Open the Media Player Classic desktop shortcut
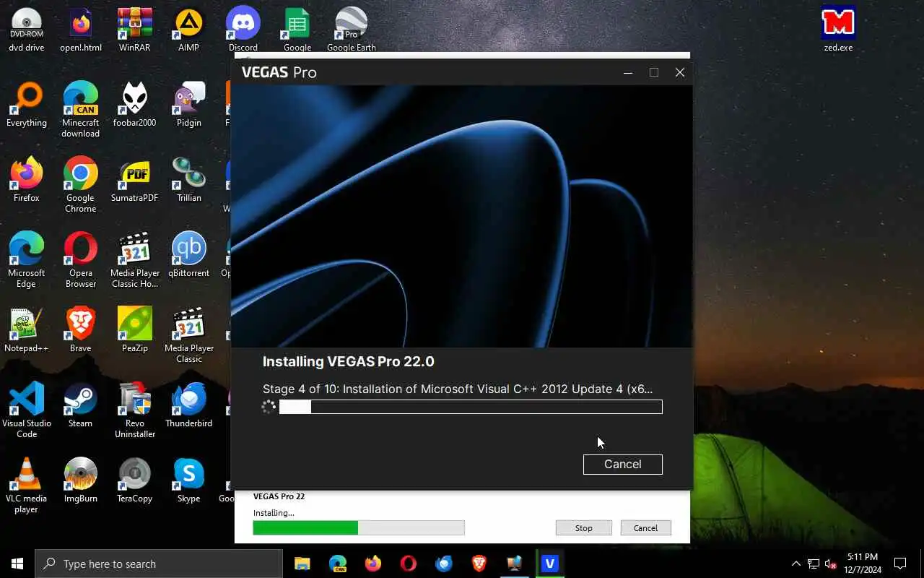The height and width of the screenshot is (578, 924). [x=189, y=335]
